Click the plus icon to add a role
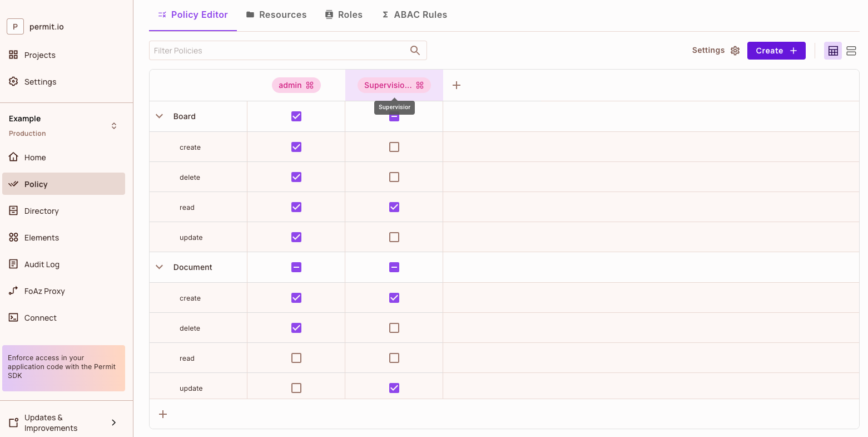Screen dimensions: 868x437 [x=457, y=85]
